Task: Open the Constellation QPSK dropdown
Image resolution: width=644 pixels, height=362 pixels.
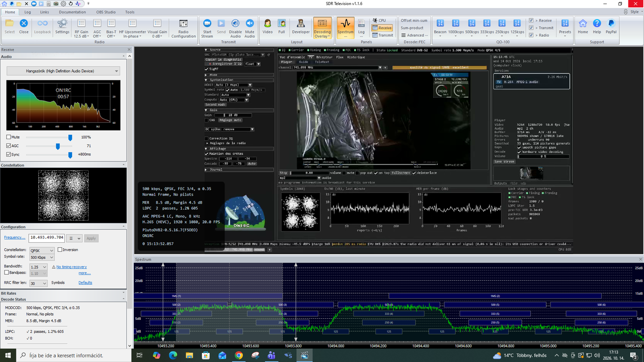Action: click(42, 250)
